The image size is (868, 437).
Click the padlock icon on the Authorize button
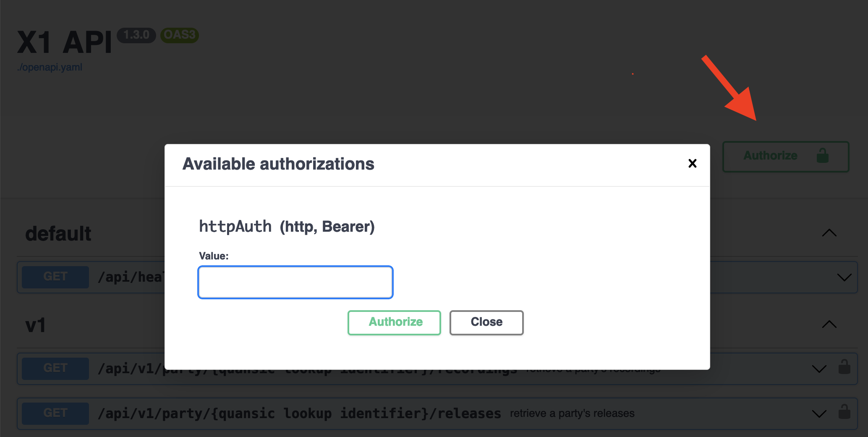tap(823, 156)
